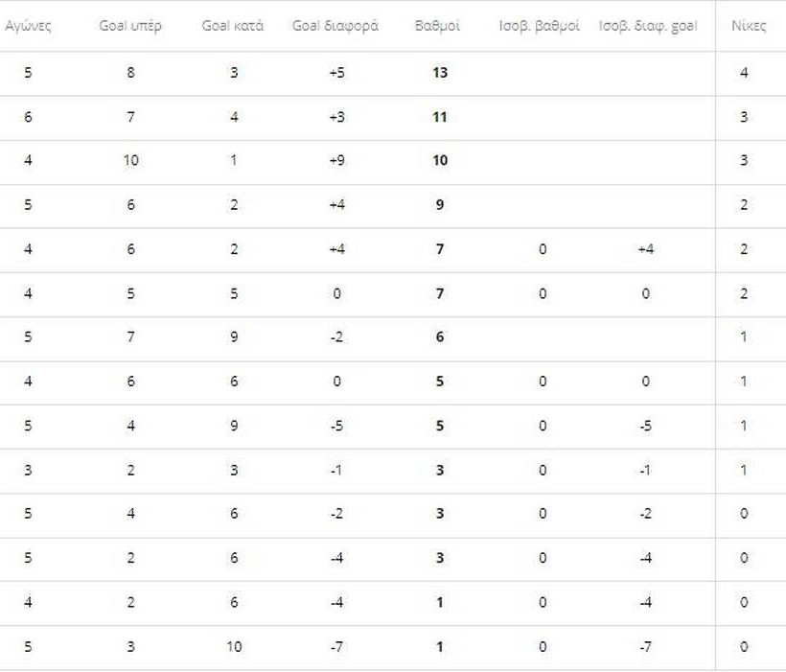
Task: Click the +3 goal difference cell
Action: pyautogui.click(x=336, y=117)
